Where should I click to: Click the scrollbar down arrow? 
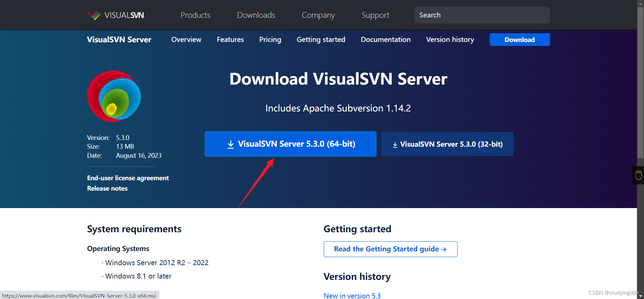641,296
